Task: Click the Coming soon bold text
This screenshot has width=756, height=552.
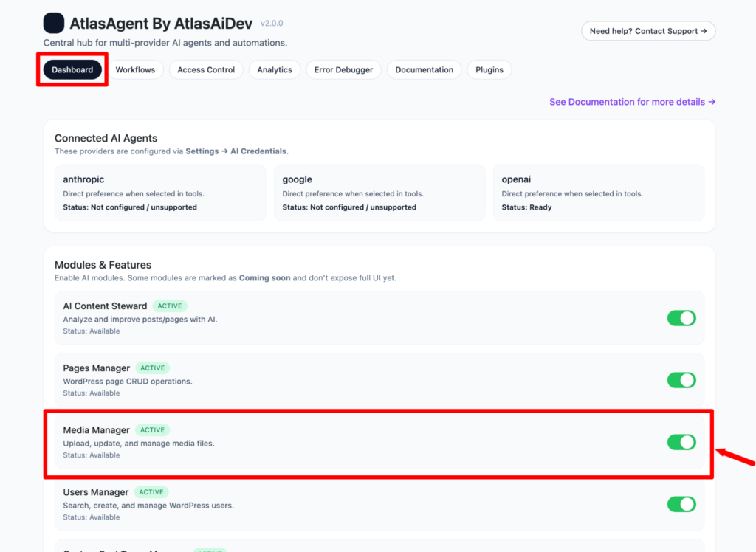Action: click(x=265, y=277)
